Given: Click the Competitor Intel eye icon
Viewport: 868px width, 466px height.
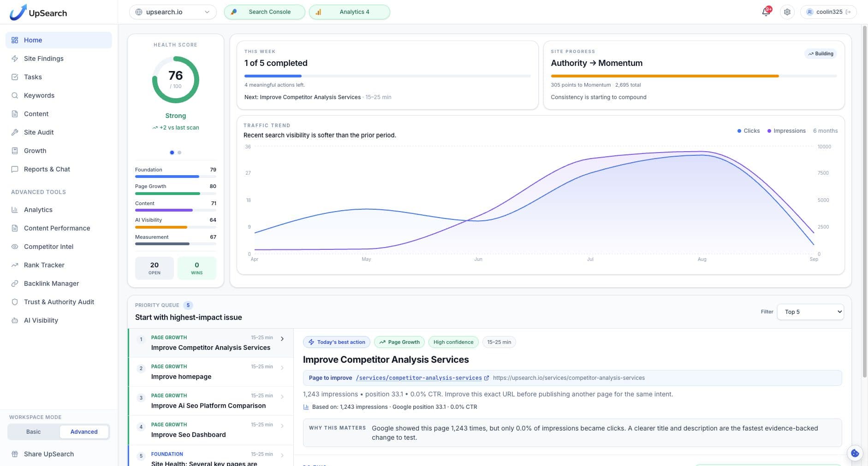Looking at the screenshot, I should pos(15,247).
